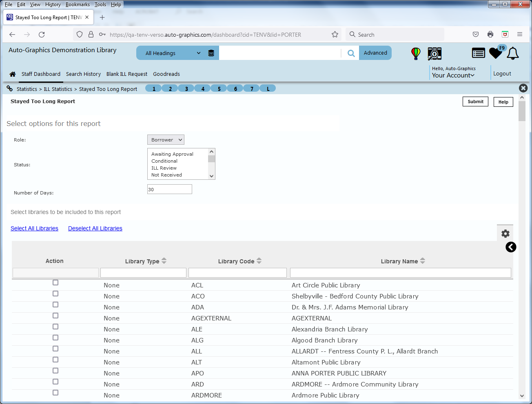Click the printer icon in the browser toolbar

(x=490, y=34)
